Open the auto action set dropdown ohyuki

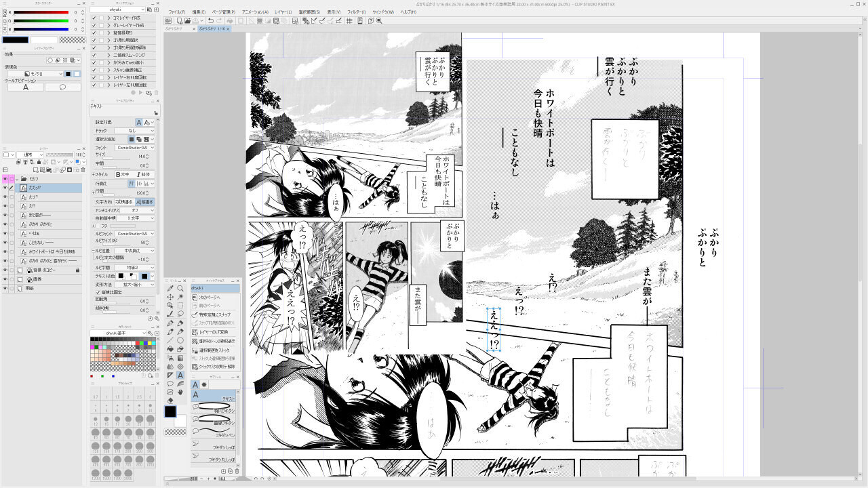tap(117, 9)
